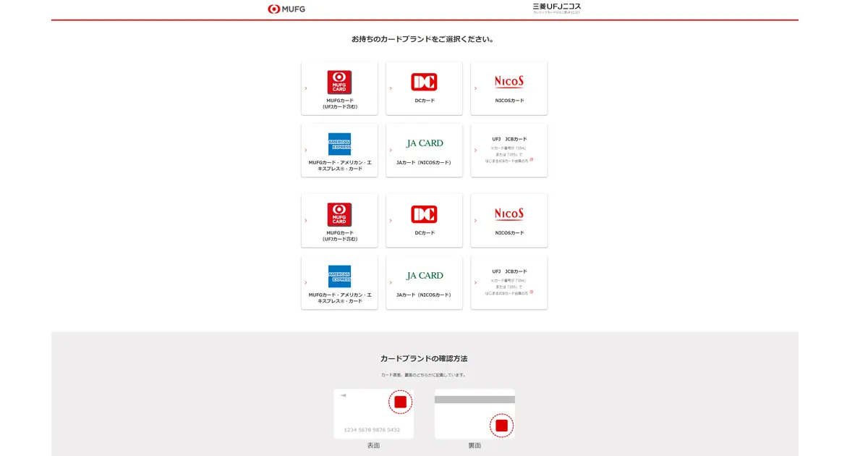Click the external-link icon in upper UFJ JCB card
Image resolution: width=868 pixels, height=456 pixels.
532,159
